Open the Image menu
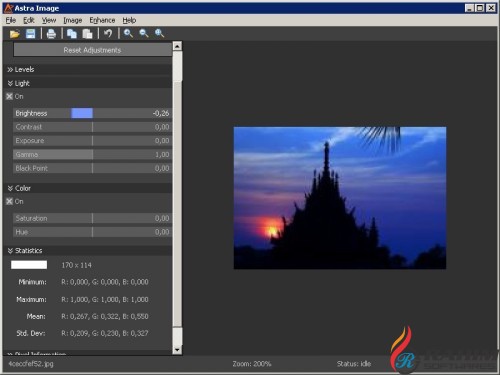The width and height of the screenshot is (500, 375). (73, 20)
